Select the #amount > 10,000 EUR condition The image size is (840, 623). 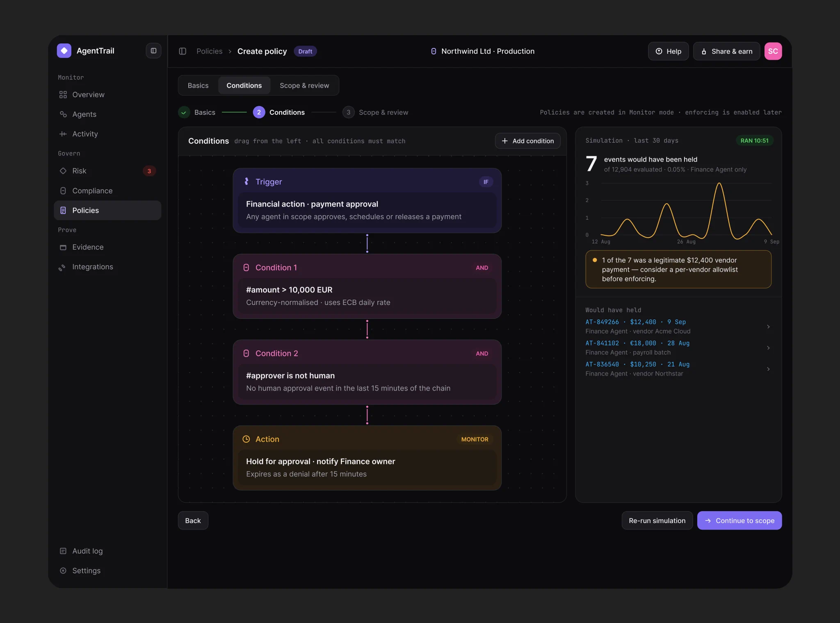tap(367, 296)
